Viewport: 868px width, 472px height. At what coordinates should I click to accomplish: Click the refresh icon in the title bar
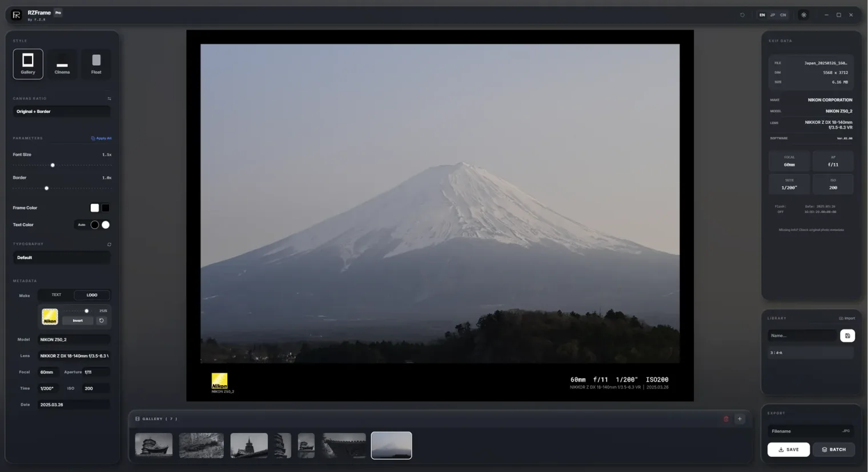pos(742,15)
